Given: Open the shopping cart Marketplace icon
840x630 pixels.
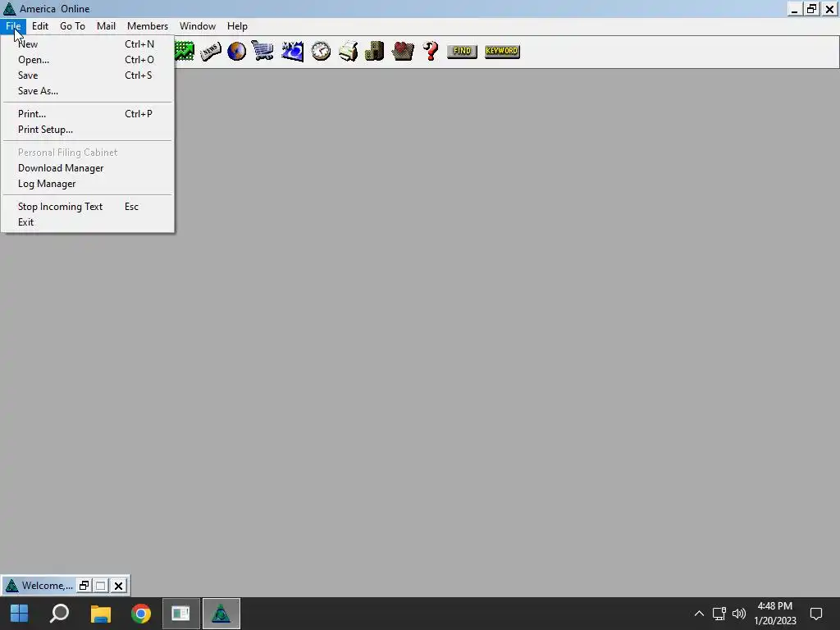Looking at the screenshot, I should tap(262, 51).
